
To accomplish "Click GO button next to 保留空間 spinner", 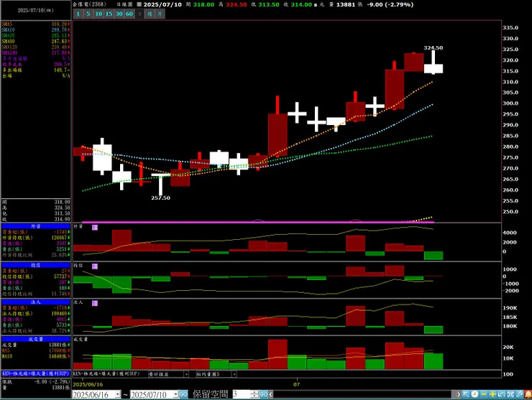I will (263, 394).
